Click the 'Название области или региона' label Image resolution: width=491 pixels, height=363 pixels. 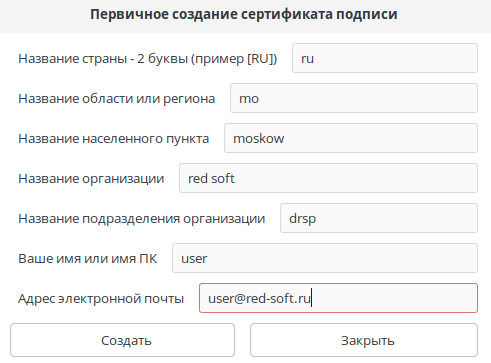click(x=117, y=99)
